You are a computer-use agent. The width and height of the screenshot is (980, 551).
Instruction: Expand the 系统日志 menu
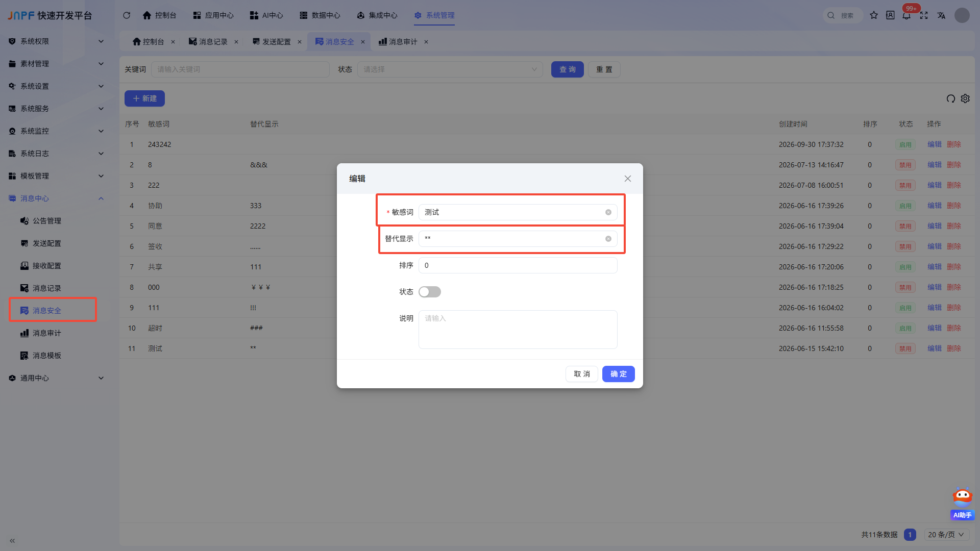[56, 154]
